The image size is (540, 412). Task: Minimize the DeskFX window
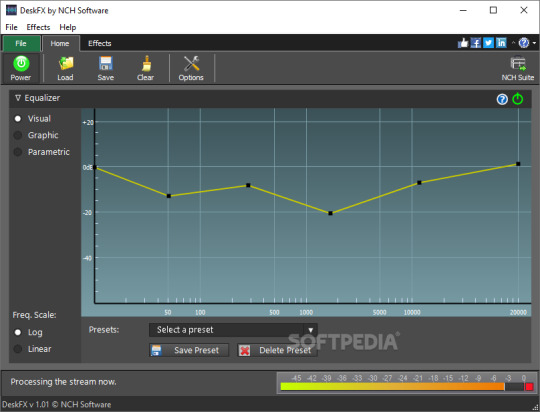(x=463, y=10)
